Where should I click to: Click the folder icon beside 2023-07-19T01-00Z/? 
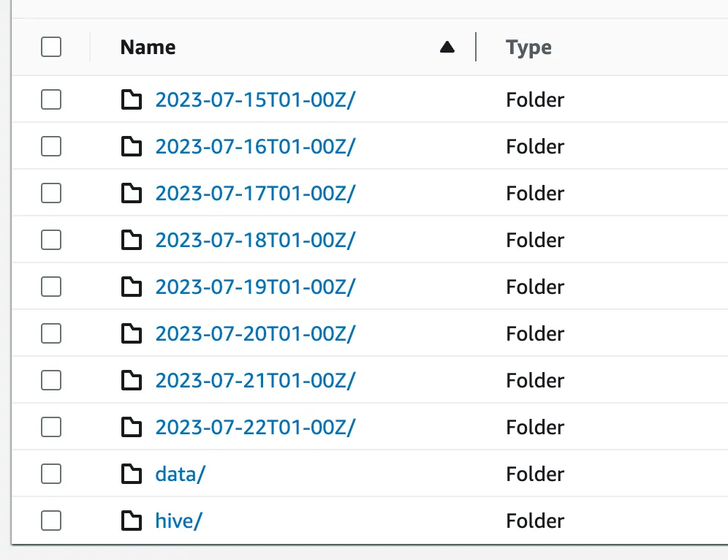[132, 287]
